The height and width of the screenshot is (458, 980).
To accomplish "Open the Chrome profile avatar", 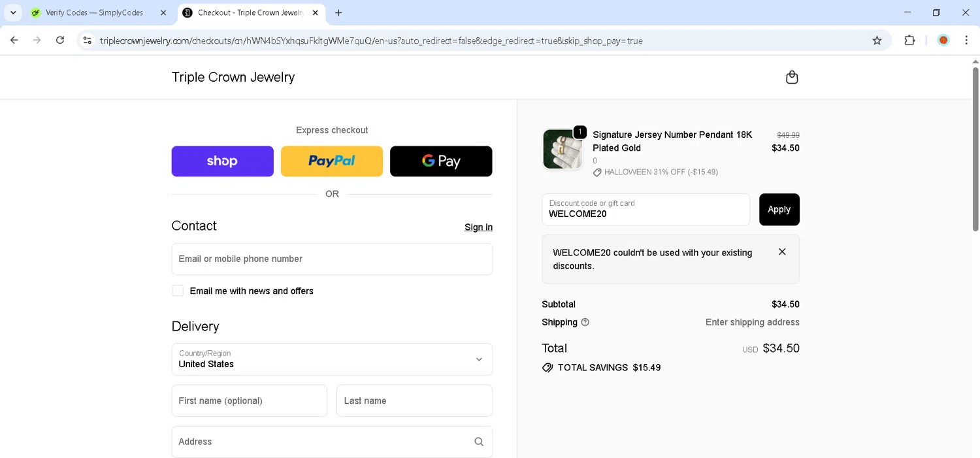I will tap(943, 41).
